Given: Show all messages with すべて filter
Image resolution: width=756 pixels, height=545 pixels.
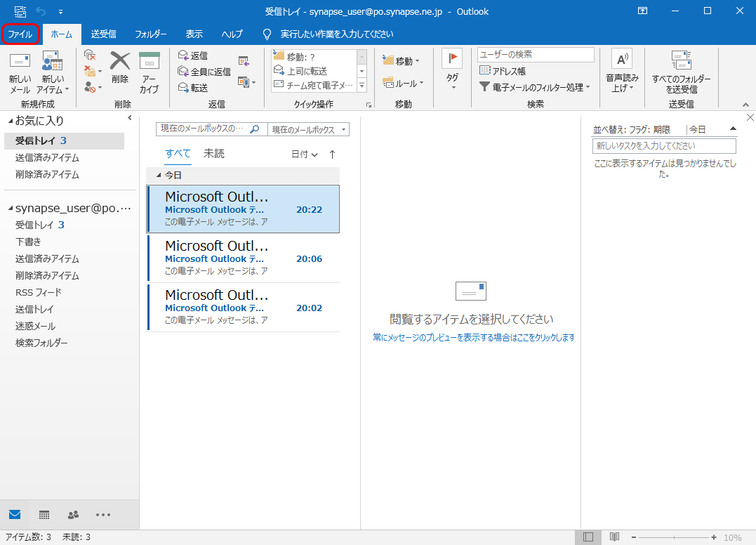Looking at the screenshot, I should 178,154.
